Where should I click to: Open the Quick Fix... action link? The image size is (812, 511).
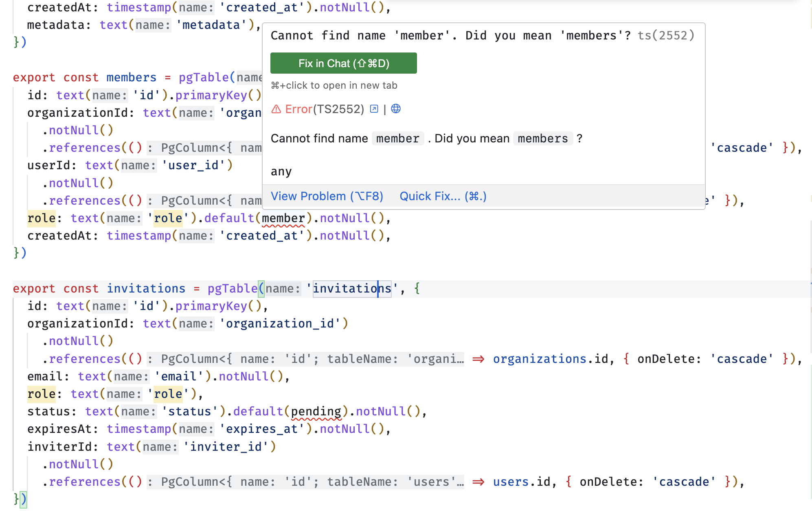[443, 197]
